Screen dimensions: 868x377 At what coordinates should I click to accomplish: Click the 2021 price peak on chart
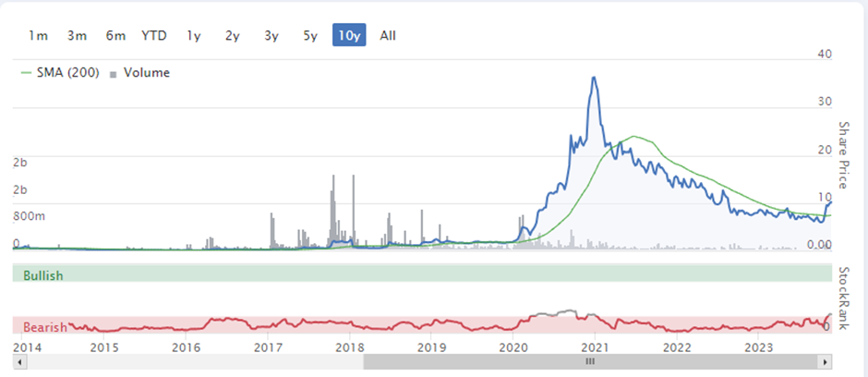click(594, 78)
